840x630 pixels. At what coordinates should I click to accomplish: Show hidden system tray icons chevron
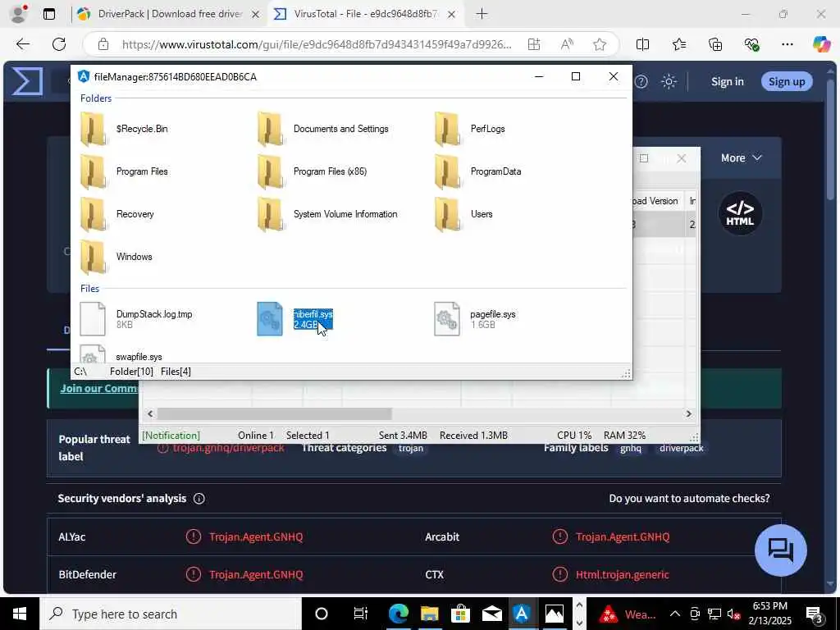click(675, 614)
